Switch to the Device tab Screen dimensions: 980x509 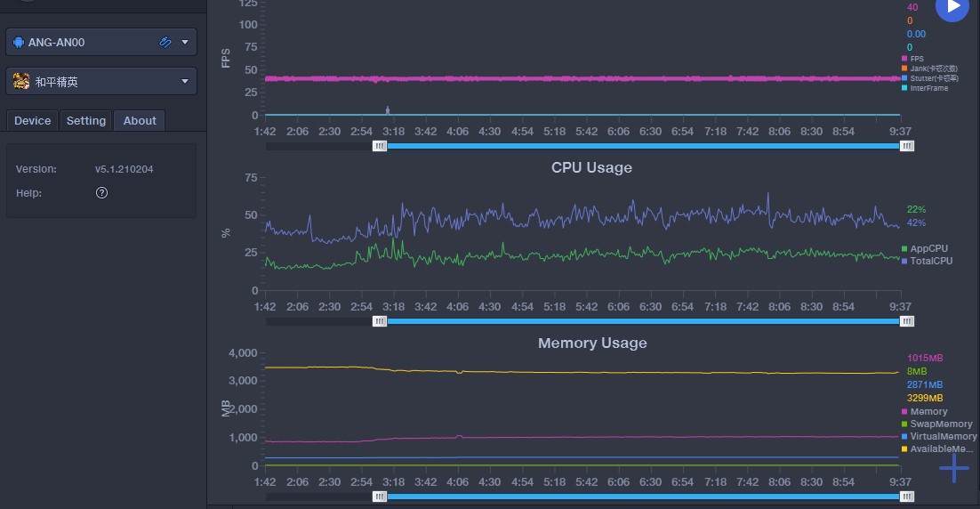[33, 121]
